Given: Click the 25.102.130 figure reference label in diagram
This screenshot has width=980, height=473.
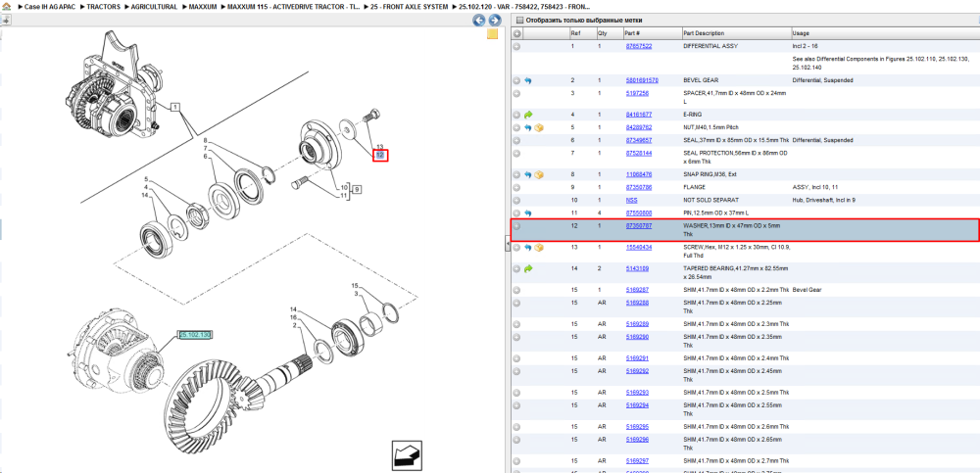Looking at the screenshot, I should [x=196, y=336].
